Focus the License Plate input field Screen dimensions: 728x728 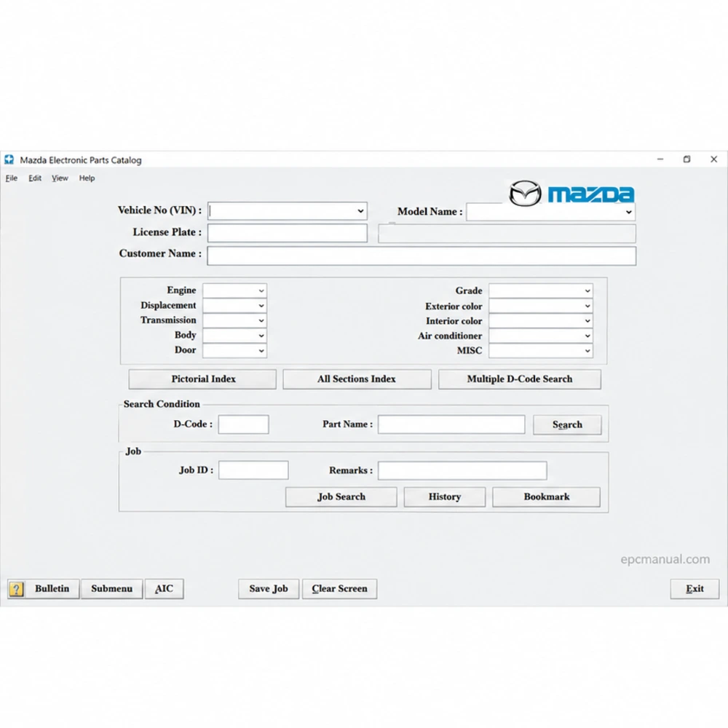(x=288, y=233)
